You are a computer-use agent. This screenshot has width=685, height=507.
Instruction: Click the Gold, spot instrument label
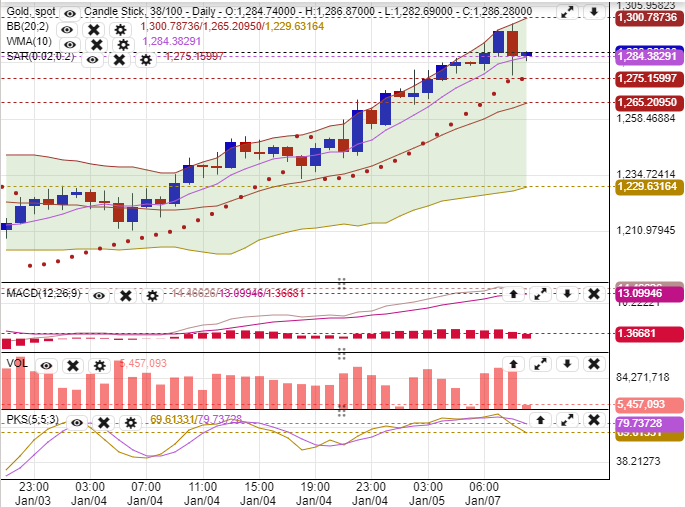pyautogui.click(x=30, y=12)
